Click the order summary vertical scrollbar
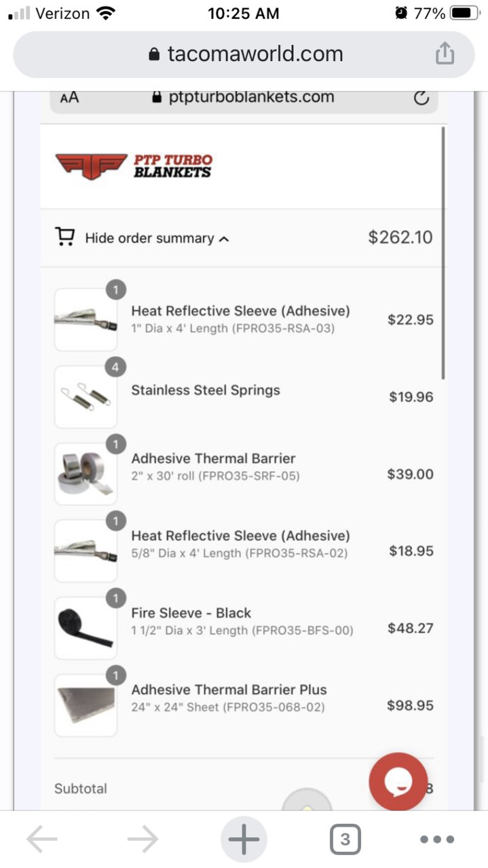The height and width of the screenshot is (868, 488). pyautogui.click(x=443, y=252)
